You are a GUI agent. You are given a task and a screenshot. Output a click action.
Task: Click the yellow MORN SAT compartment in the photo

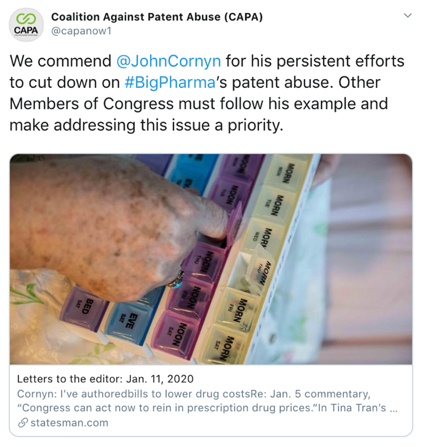click(224, 346)
